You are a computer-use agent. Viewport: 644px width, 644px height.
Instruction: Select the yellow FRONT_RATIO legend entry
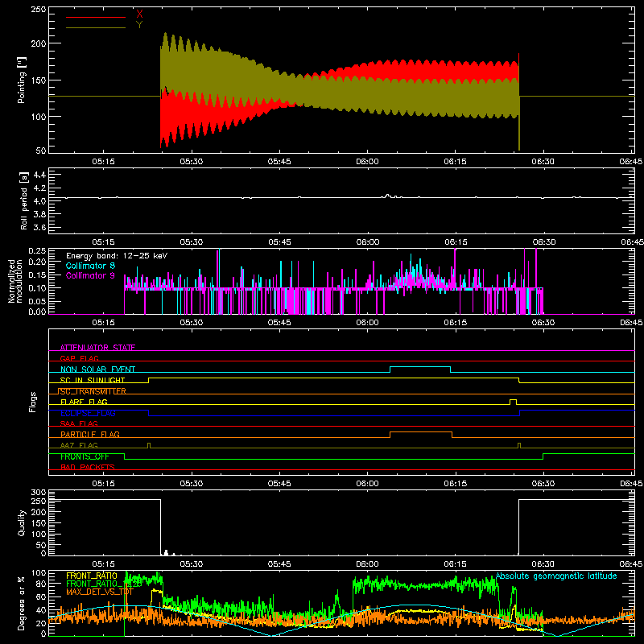point(92,576)
